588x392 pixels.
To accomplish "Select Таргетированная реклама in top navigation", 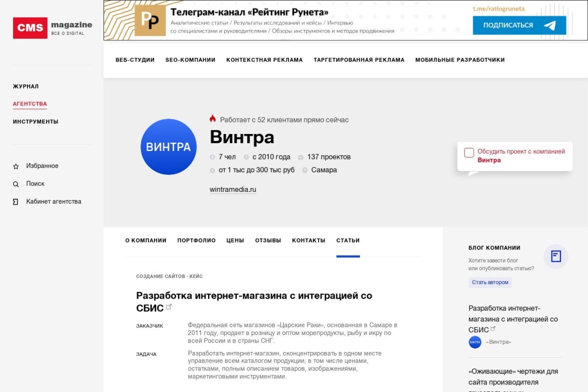I will (359, 59).
